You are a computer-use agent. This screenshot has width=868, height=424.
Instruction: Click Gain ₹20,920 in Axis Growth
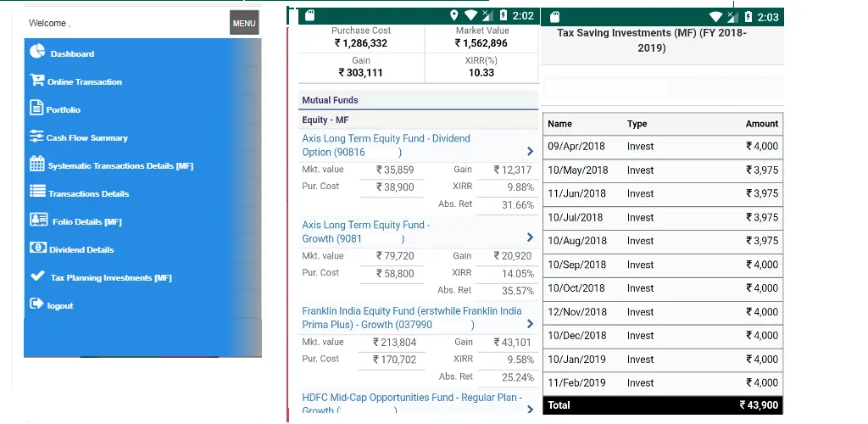tap(513, 256)
